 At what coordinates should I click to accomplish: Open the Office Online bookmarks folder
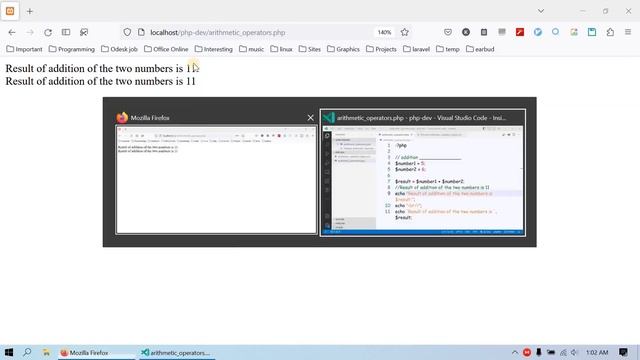[x=166, y=49]
